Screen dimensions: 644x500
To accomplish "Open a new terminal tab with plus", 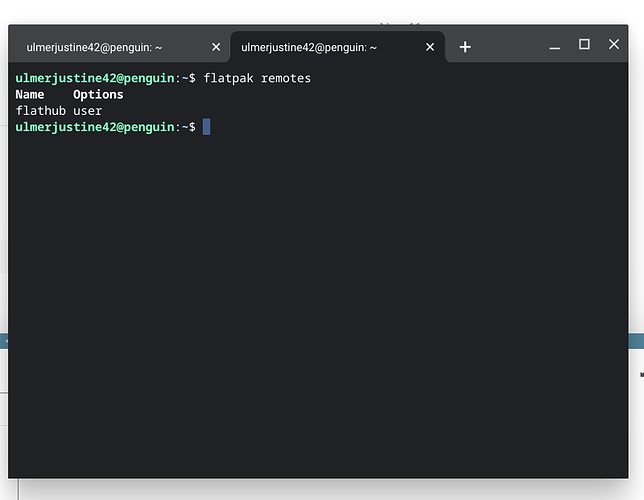I will (x=465, y=47).
